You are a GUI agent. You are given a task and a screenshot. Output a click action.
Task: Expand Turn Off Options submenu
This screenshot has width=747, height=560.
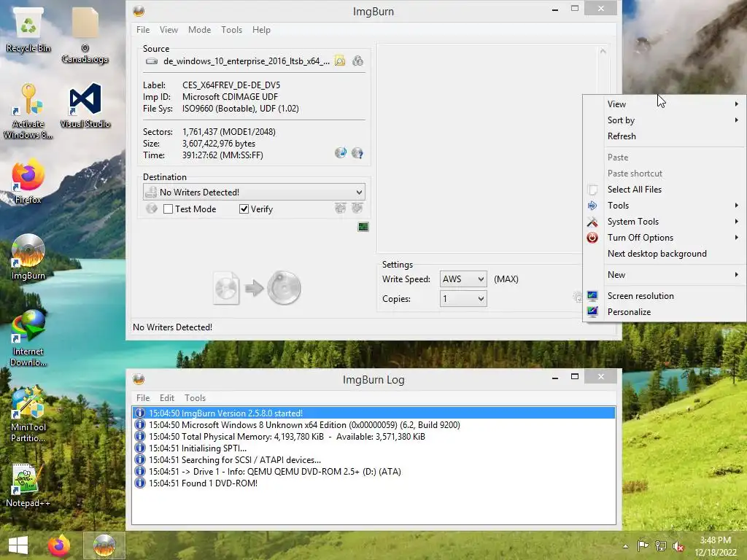(x=665, y=238)
